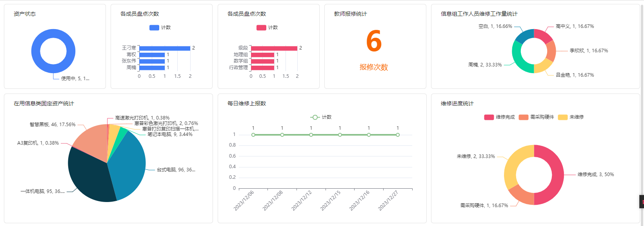Select the dark 一体机电脑 pie slice
This screenshot has width=644, height=226.
click(88, 177)
